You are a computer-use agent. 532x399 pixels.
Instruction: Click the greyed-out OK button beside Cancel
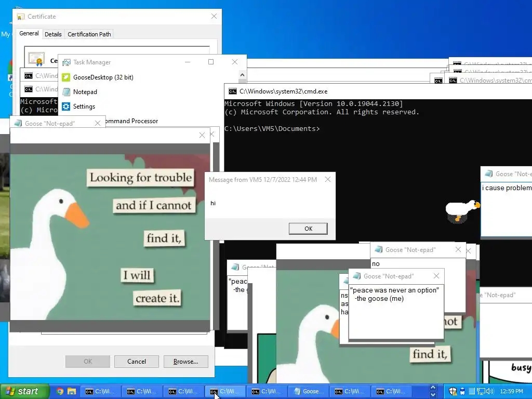tap(87, 362)
